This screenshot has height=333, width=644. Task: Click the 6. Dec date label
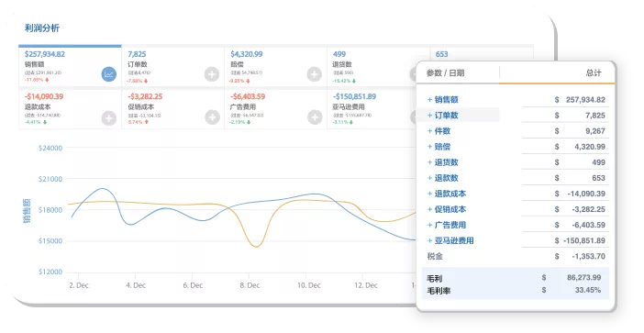coord(193,285)
